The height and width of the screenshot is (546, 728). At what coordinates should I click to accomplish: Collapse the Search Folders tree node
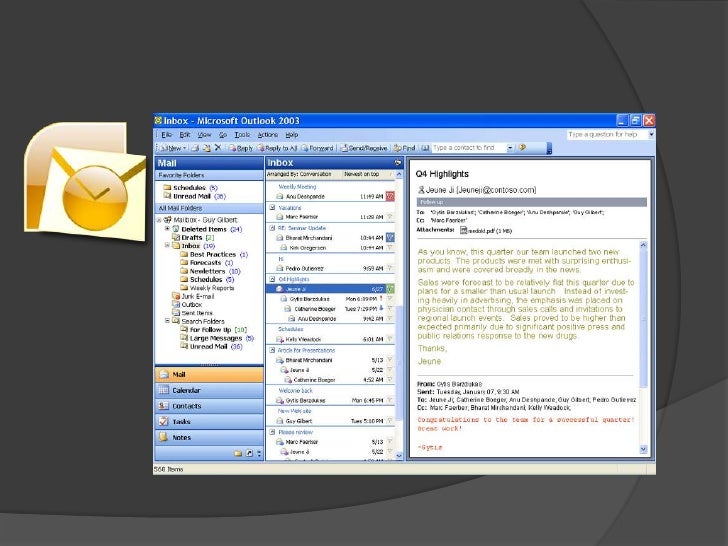[x=167, y=321]
